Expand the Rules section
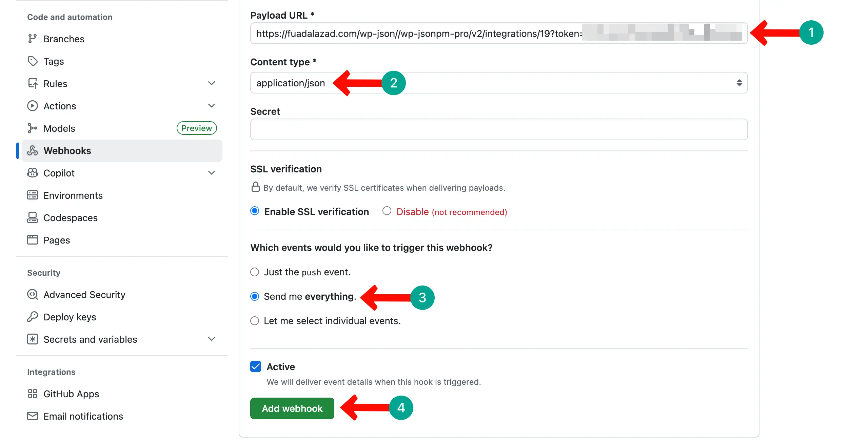 pos(211,83)
